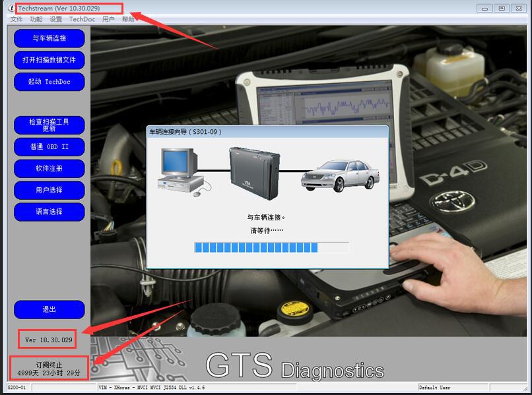
Task: Maximize the Techstream window
Action: (502, 8)
